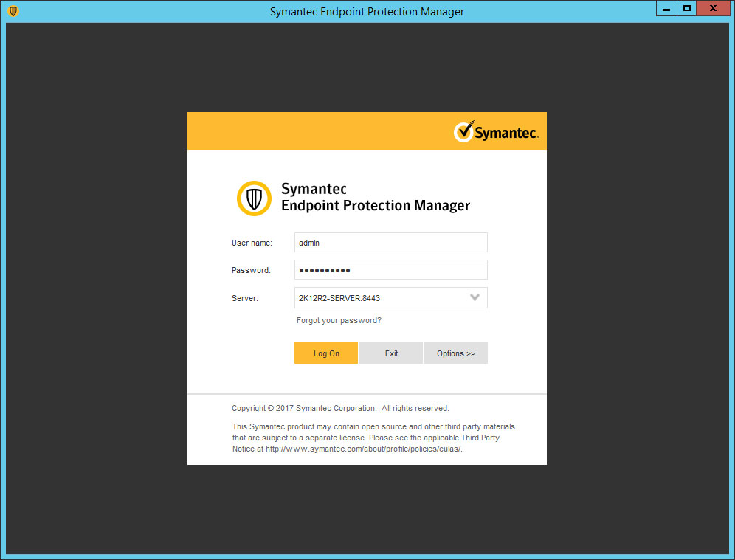Click the Symantec shield icon in title bar

[x=13, y=11]
